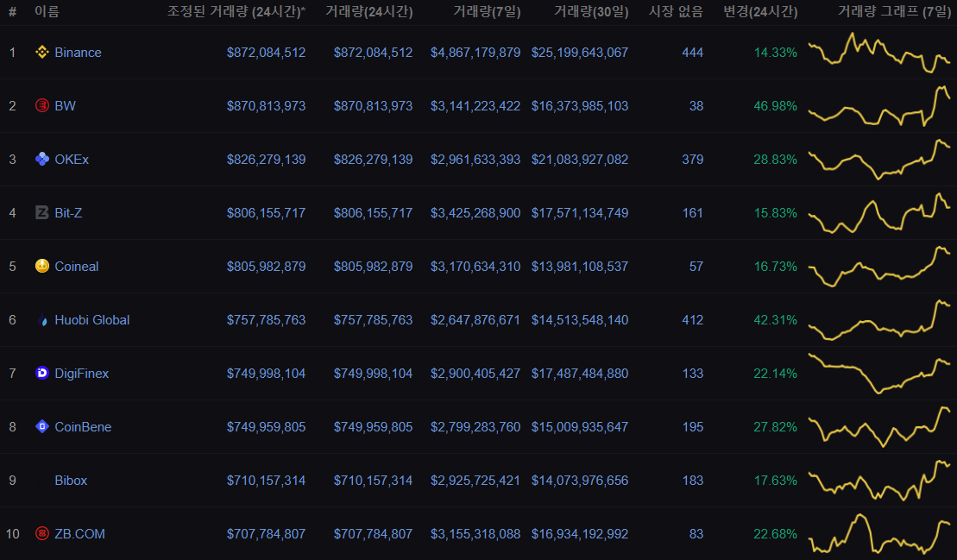Sort by 시장 없음 column header
Image resolution: width=957 pixels, height=560 pixels.
[676, 11]
